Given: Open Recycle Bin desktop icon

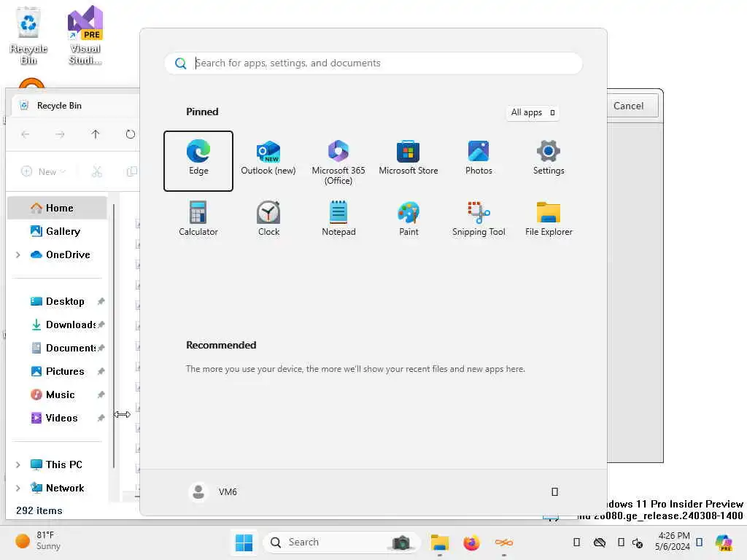Looking at the screenshot, I should tap(28, 36).
